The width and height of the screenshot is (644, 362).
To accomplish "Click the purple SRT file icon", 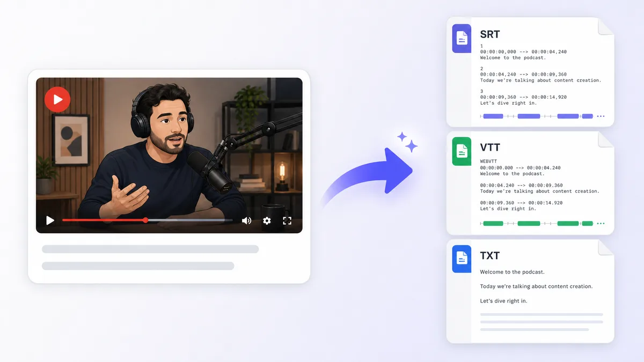I will coord(462,38).
